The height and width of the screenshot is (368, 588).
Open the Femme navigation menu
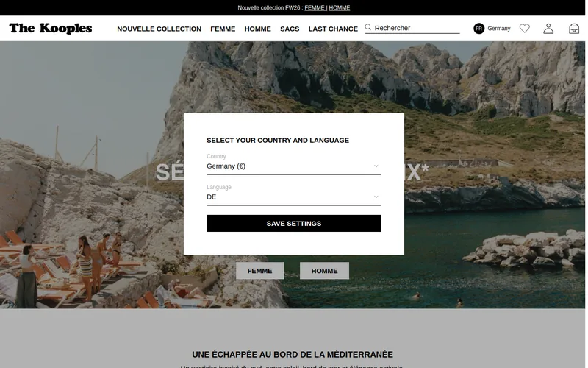(x=223, y=29)
